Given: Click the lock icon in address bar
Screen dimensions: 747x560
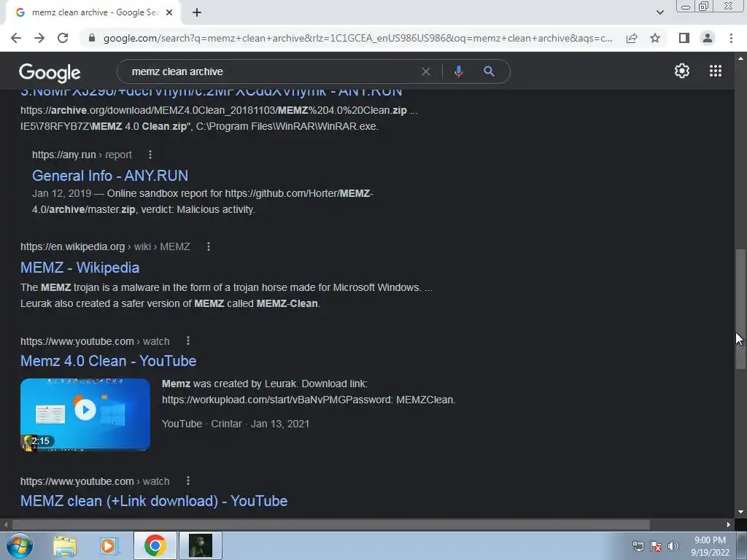Looking at the screenshot, I should [x=92, y=38].
